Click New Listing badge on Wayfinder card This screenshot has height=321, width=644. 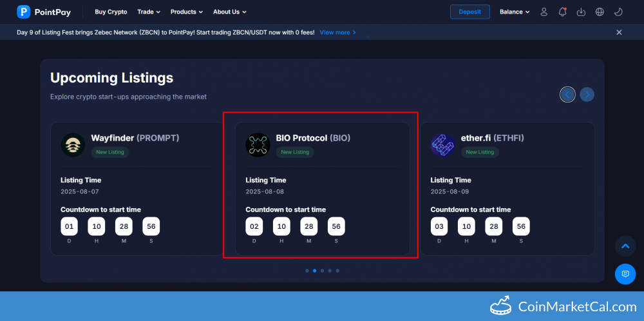point(110,152)
